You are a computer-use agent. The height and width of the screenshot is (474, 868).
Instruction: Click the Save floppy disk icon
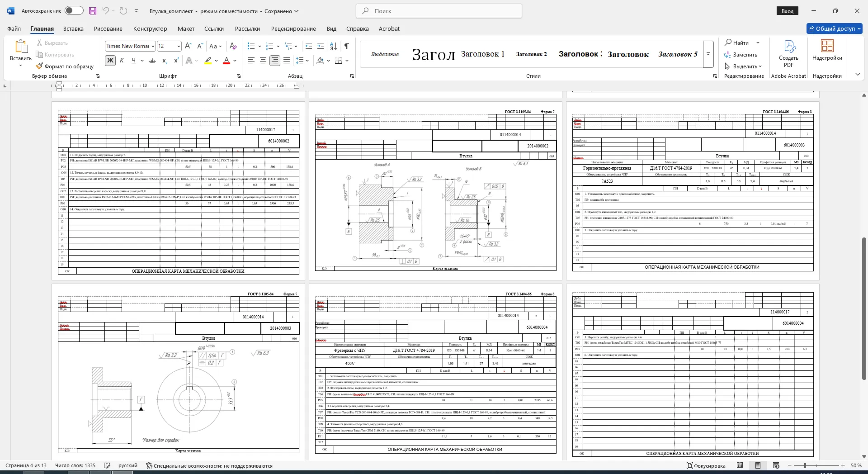[93, 11]
